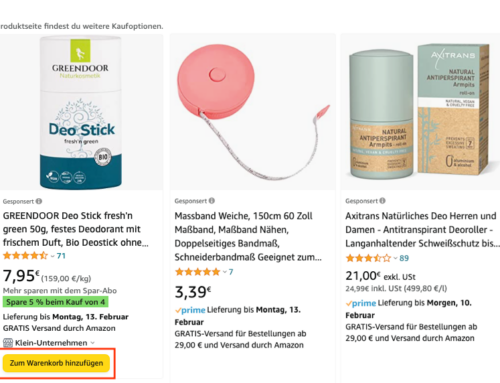The height and width of the screenshot is (383, 500).
Task: Expand rating chevron next to 71 reviews
Action: (x=52, y=256)
